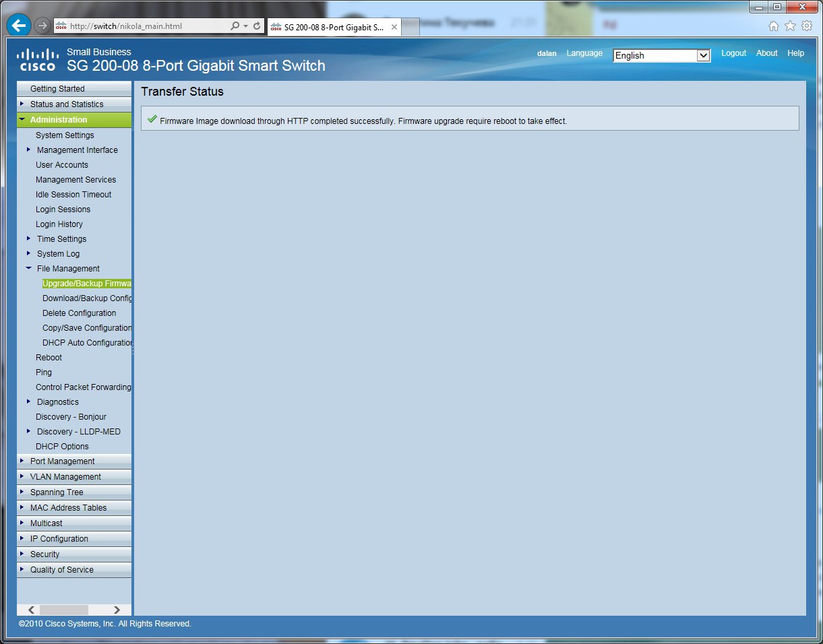
Task: Open the Reboot page in sidebar
Action: pyautogui.click(x=49, y=358)
